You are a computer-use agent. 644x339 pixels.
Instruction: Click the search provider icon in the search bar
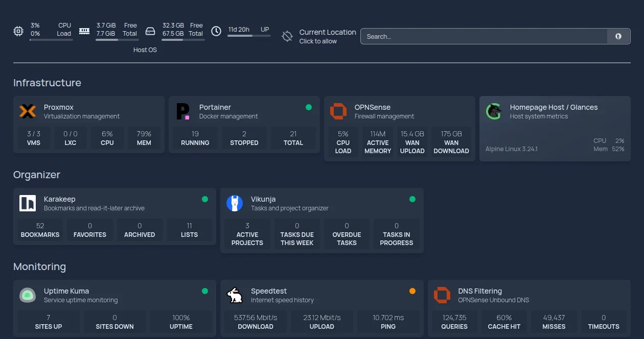coord(618,36)
